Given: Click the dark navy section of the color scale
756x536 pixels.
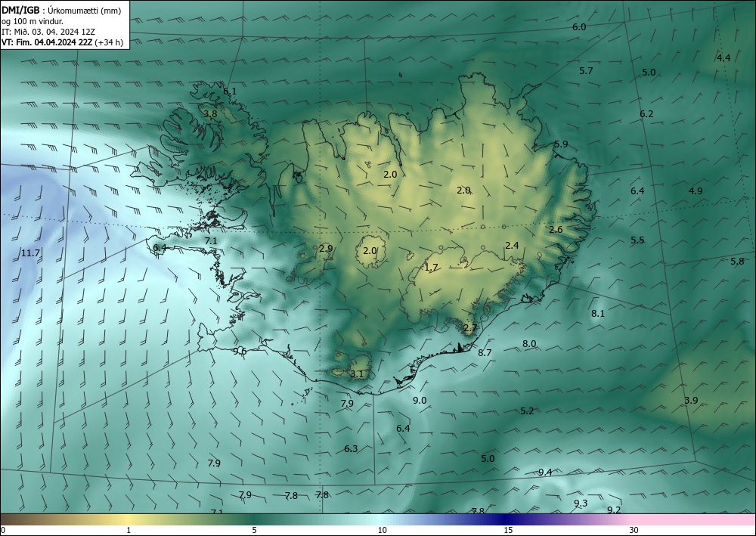Looking at the screenshot, I should click(503, 519).
